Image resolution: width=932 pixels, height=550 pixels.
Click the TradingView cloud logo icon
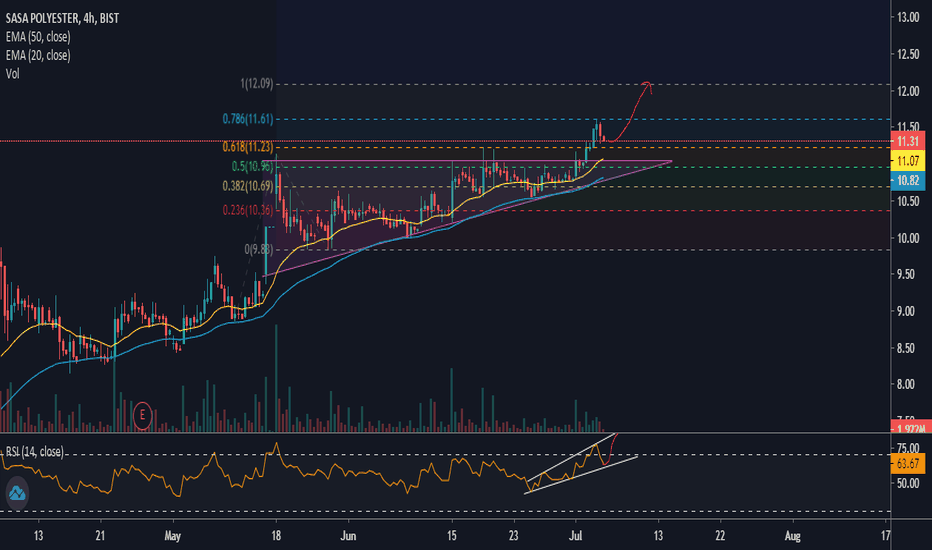(17, 493)
